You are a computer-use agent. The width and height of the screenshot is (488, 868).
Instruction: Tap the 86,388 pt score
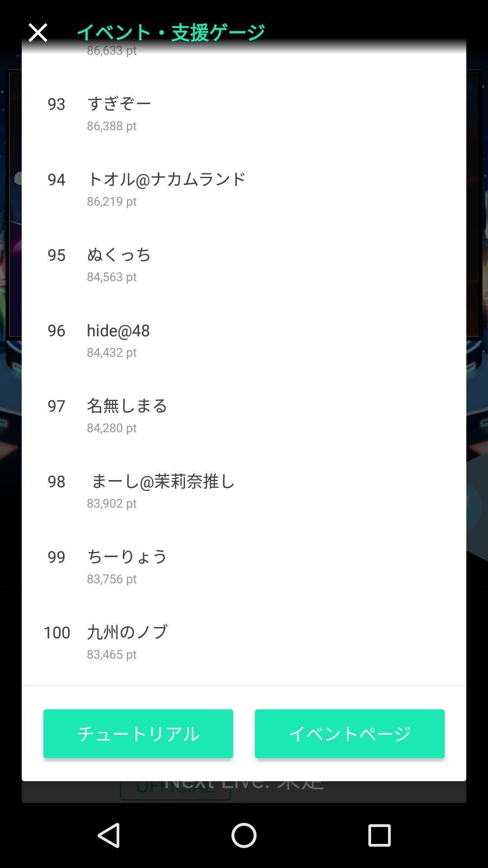click(112, 126)
